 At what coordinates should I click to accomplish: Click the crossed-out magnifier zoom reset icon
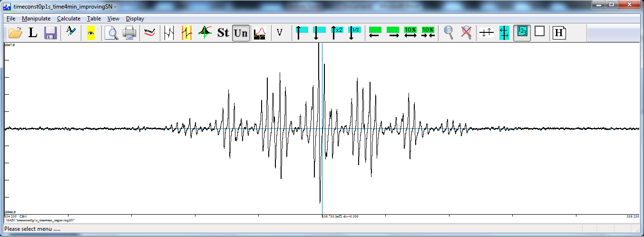(x=467, y=33)
